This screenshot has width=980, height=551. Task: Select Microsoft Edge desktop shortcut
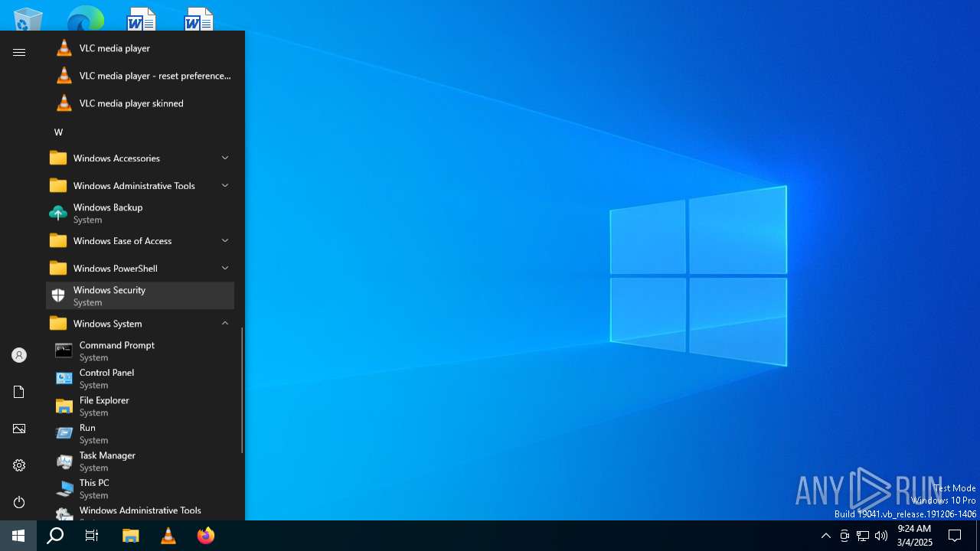tap(85, 18)
